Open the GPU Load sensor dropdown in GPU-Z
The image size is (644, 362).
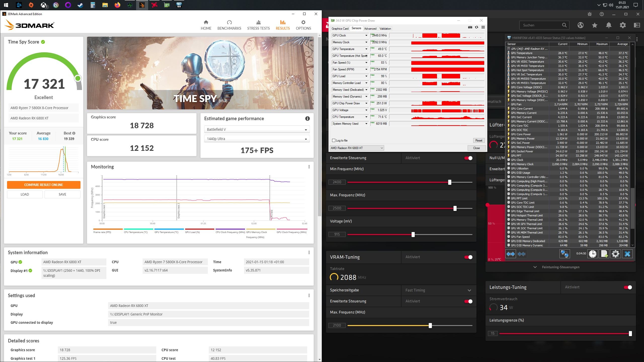click(x=366, y=76)
